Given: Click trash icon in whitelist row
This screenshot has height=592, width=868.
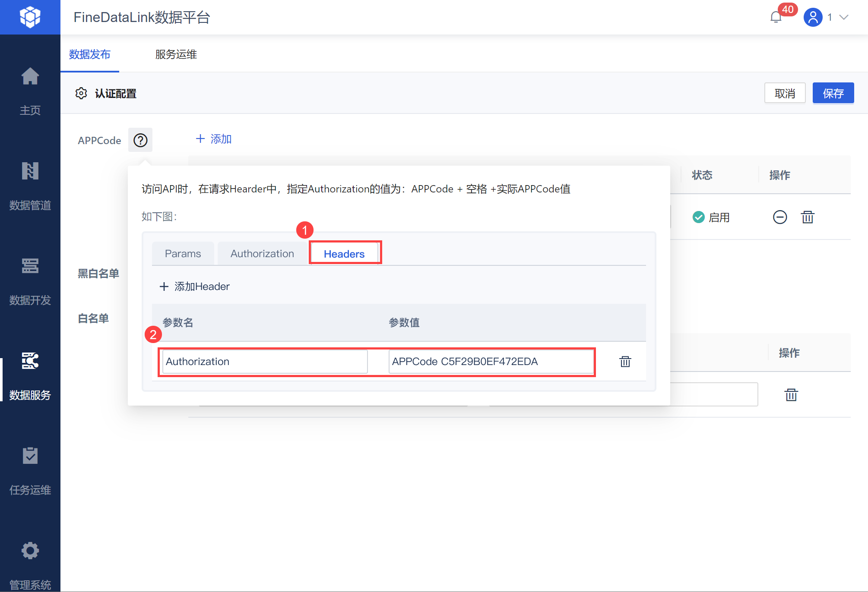Looking at the screenshot, I should (x=791, y=395).
